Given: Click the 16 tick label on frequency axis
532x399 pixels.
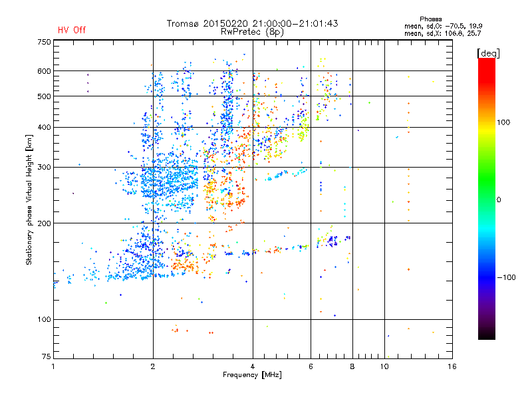Looking at the screenshot, I should (x=452, y=366).
